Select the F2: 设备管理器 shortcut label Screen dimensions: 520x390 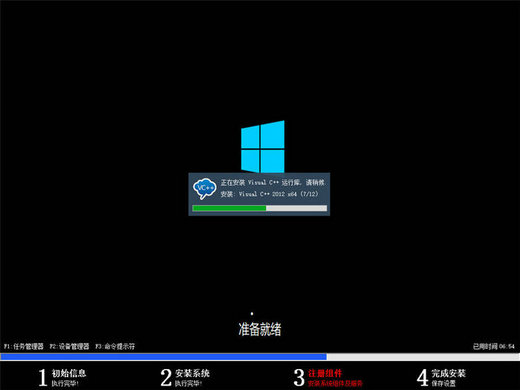(69, 346)
